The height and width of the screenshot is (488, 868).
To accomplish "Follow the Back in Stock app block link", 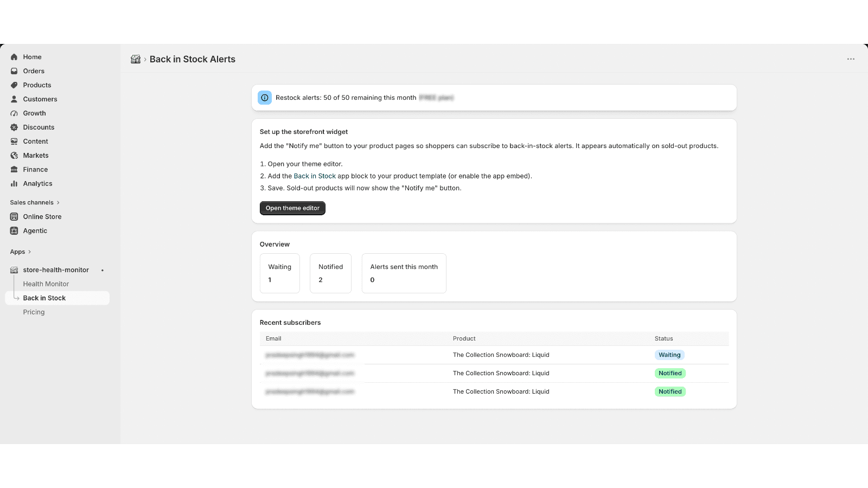I will (315, 176).
